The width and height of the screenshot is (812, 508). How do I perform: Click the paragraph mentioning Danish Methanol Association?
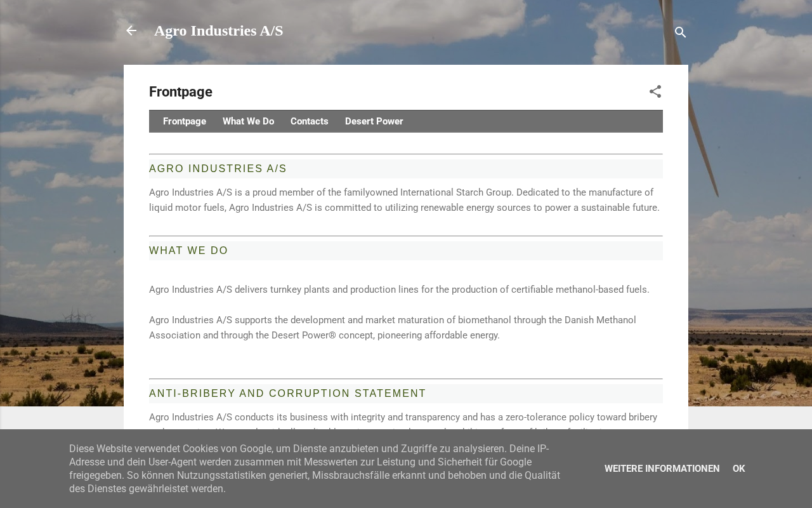[x=393, y=328]
